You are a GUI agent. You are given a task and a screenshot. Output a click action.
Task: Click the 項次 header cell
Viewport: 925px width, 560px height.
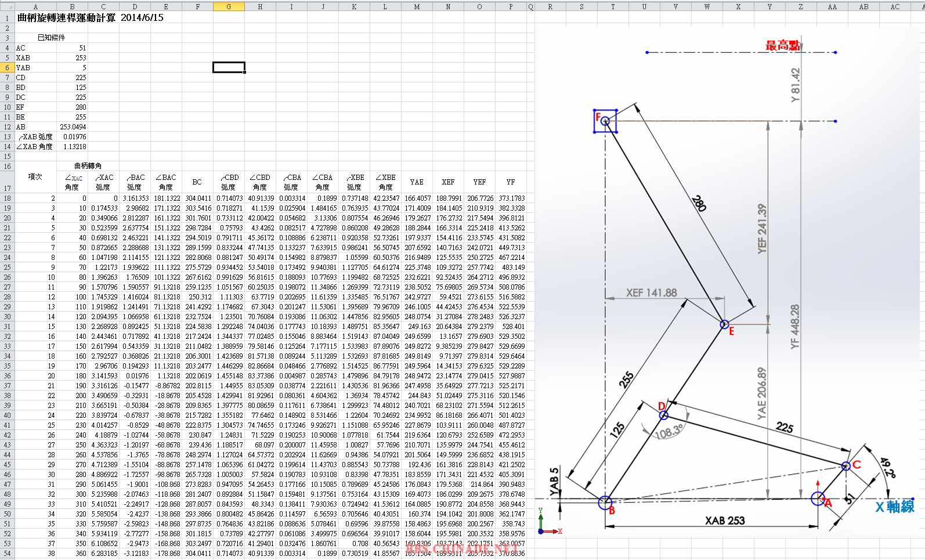[35, 177]
